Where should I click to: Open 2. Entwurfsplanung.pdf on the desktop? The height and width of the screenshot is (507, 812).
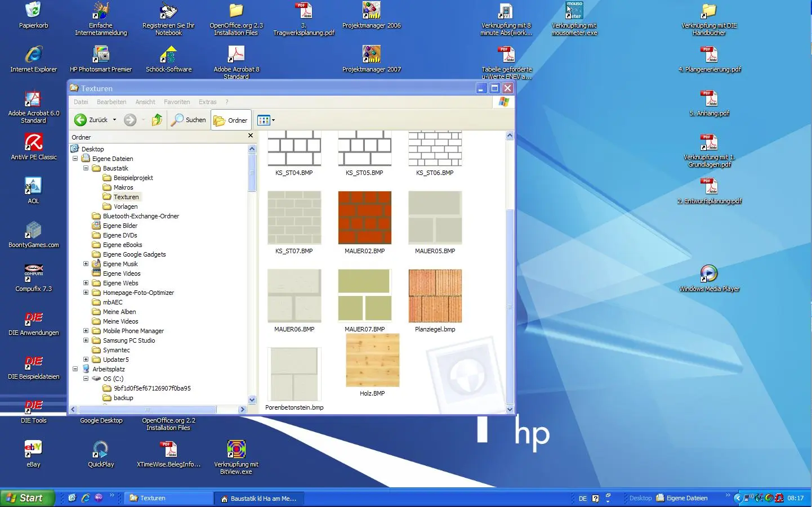709,186
